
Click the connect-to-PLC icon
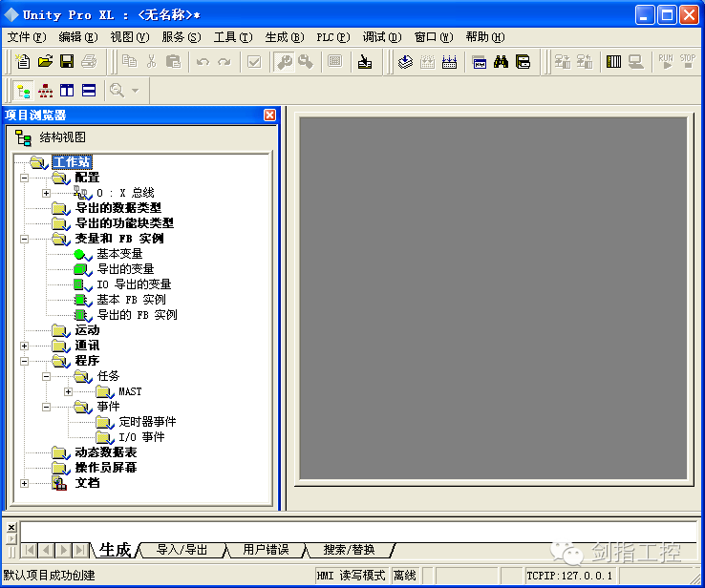point(563,61)
